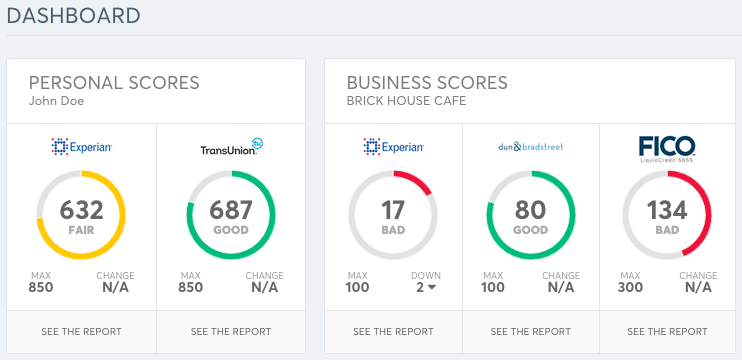Click the red 17 BAD score gauge
This screenshot has height=360, width=742.
tap(393, 215)
